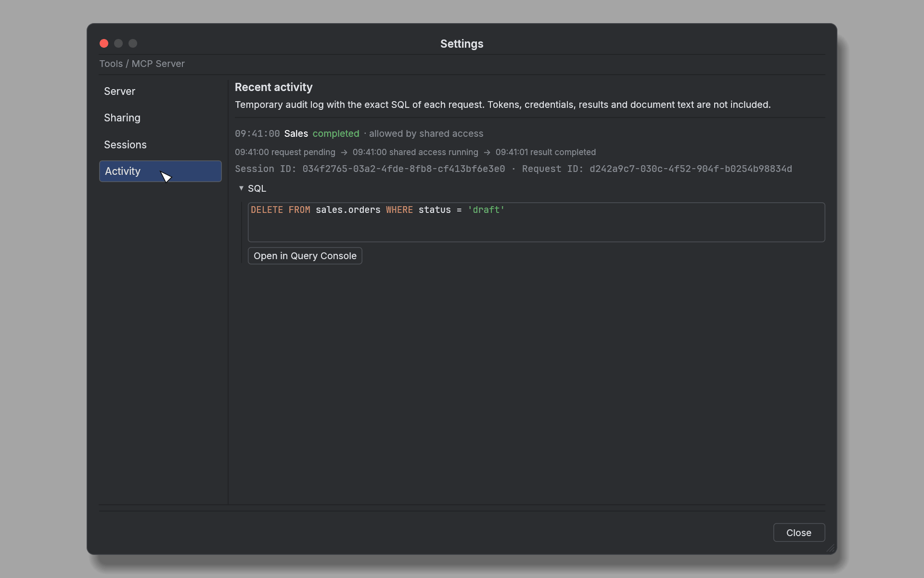
Task: Click '09:41:00 request pending' step
Action: [x=285, y=152]
